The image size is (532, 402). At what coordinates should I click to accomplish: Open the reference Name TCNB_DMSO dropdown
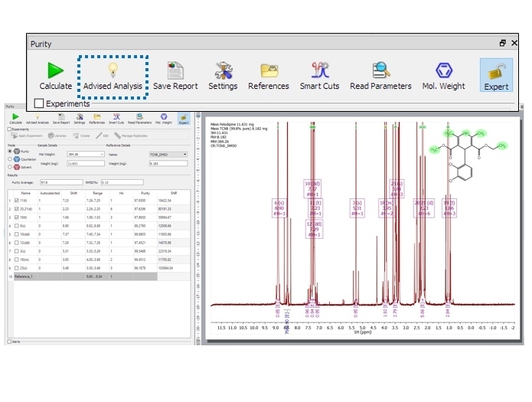pos(184,154)
